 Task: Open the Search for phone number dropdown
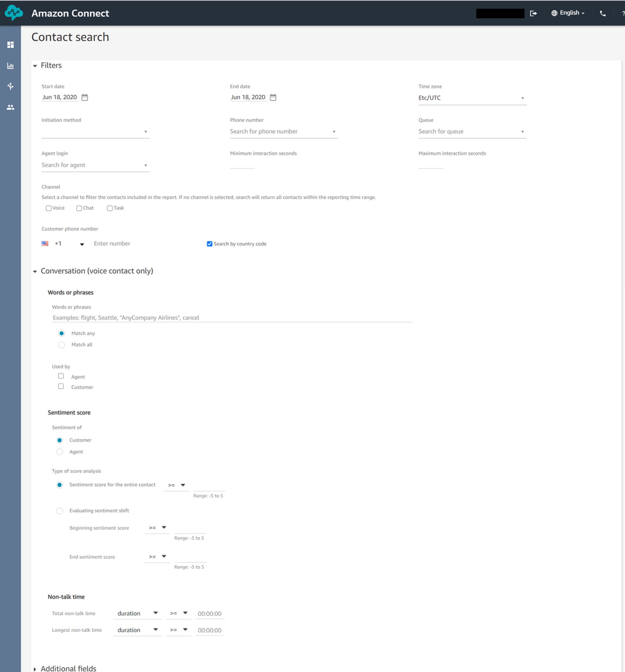click(283, 132)
